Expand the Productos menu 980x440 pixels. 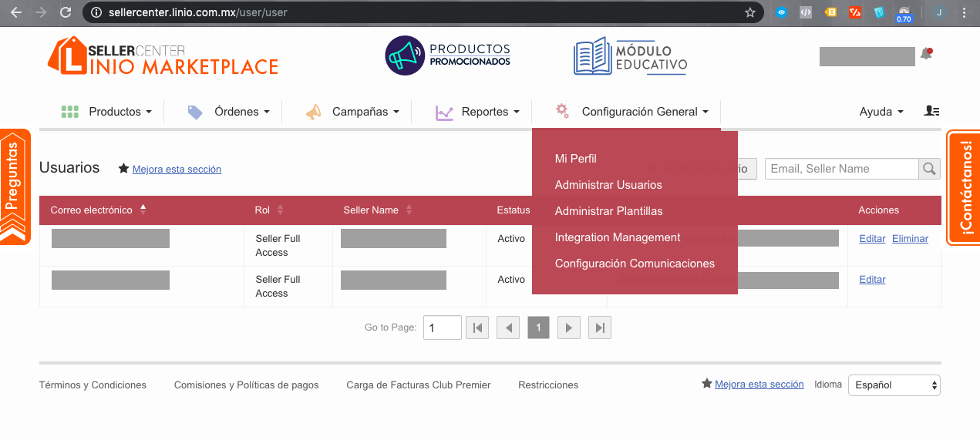point(120,112)
